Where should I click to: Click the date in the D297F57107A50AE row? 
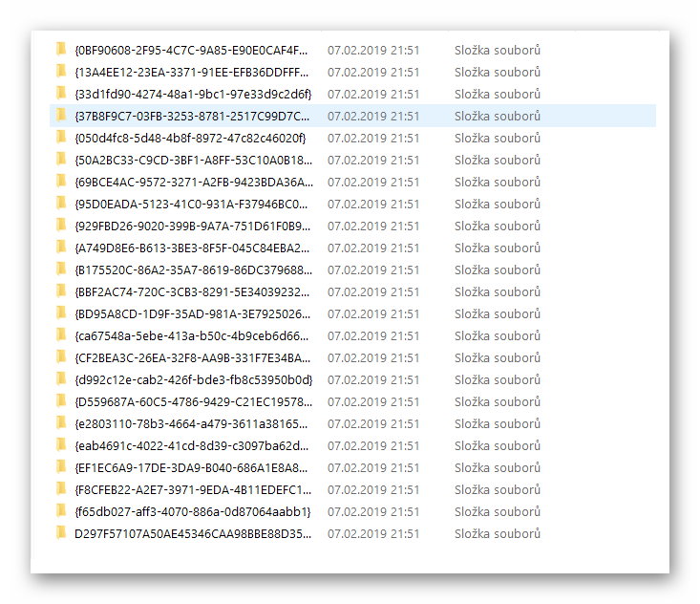point(373,534)
